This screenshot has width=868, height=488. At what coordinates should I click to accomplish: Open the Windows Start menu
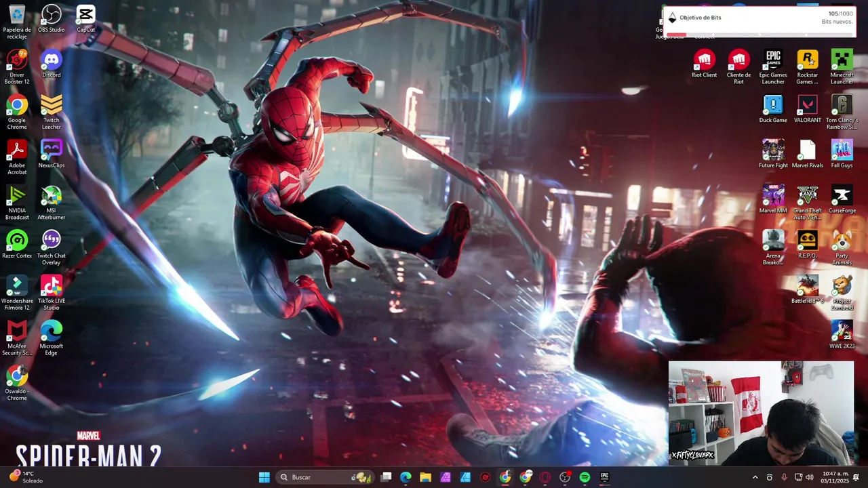pyautogui.click(x=264, y=477)
